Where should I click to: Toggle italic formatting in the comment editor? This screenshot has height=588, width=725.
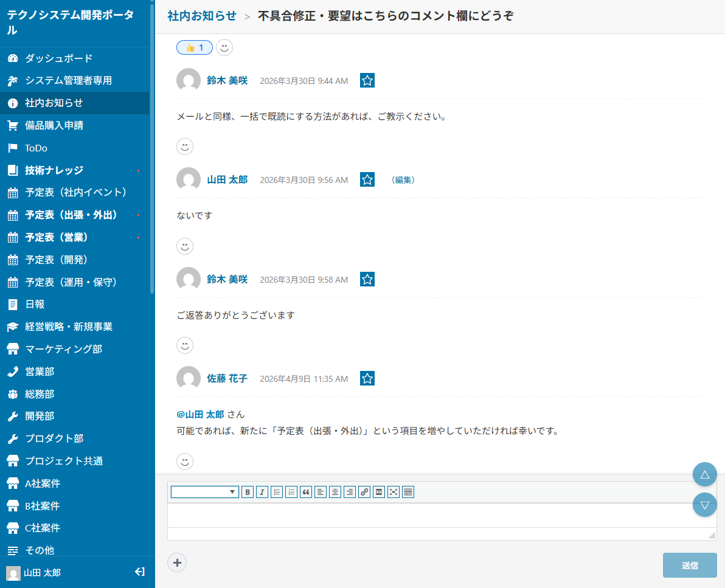tap(262, 492)
